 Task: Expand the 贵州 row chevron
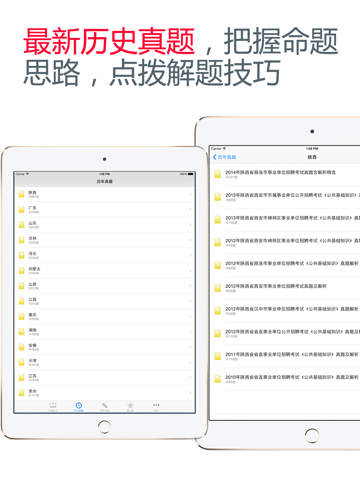point(190,393)
